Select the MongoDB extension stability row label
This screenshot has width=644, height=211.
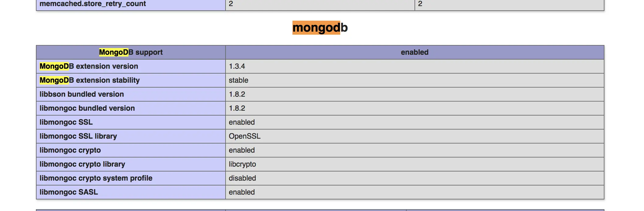(x=131, y=80)
